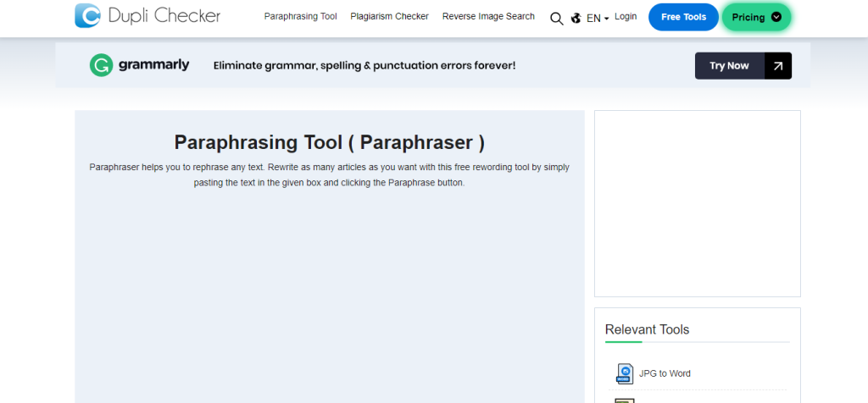Click the Relevant Tools heading
868x403 pixels.
[x=647, y=330]
